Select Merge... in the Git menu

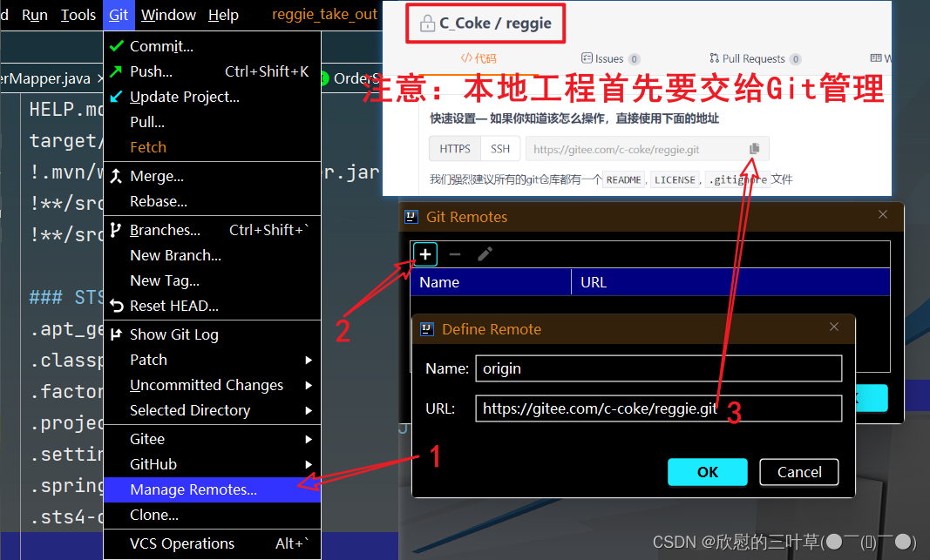[213, 176]
